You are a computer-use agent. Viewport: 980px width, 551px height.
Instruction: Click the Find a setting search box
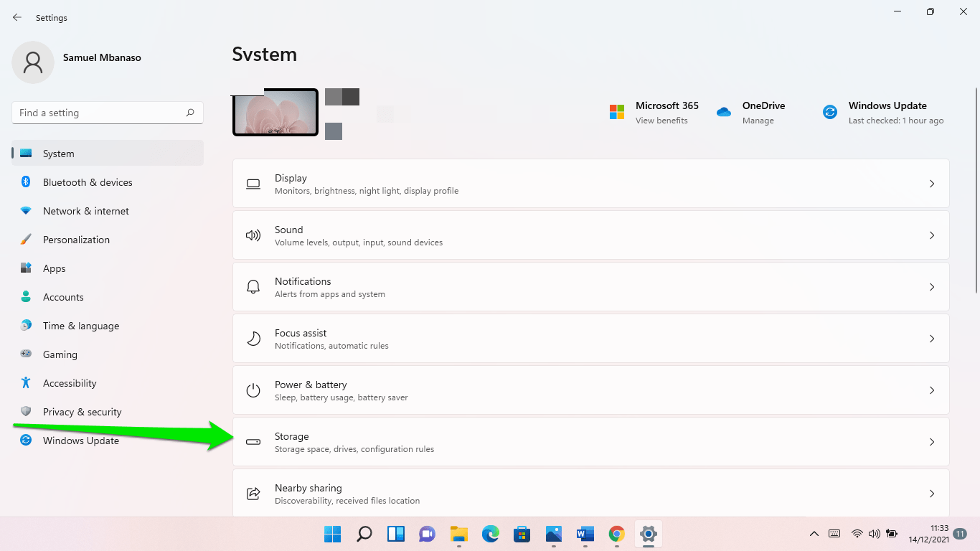tap(108, 113)
